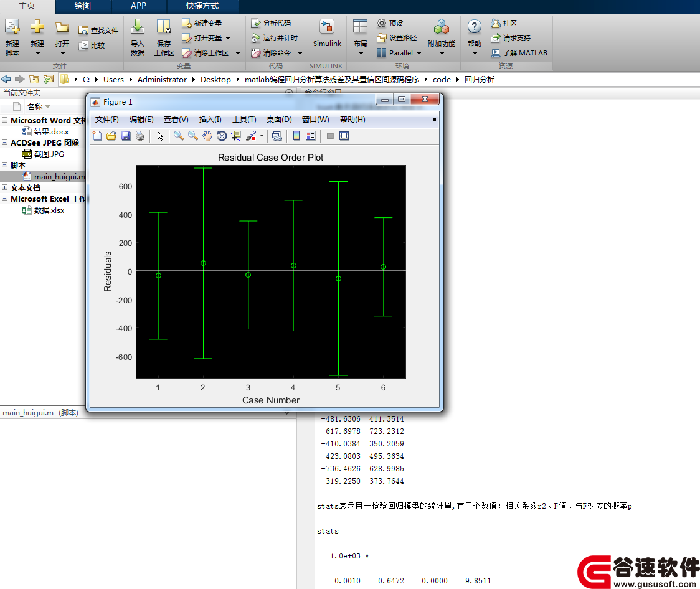Select the Zoom In tool in Figure 1

179,136
